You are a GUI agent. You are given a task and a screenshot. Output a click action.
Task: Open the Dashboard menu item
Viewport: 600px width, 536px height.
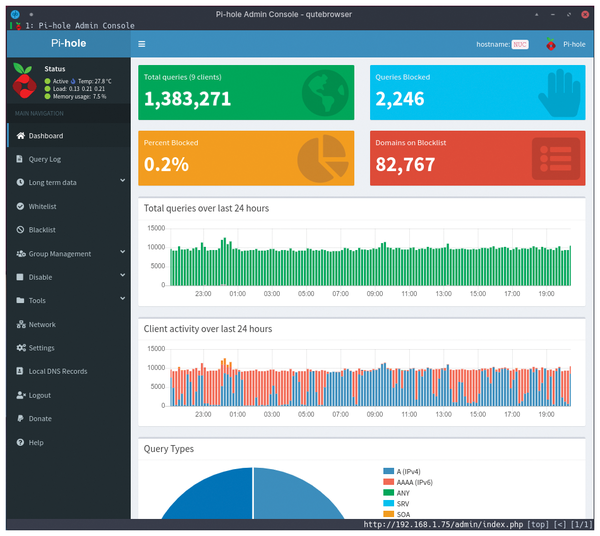(x=68, y=135)
